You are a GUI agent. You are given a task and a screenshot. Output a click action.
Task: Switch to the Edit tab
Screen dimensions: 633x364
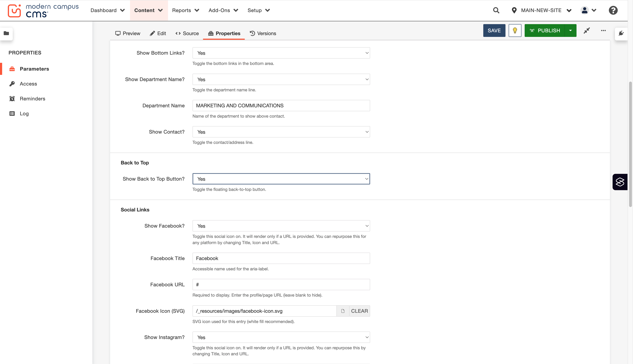coord(158,33)
